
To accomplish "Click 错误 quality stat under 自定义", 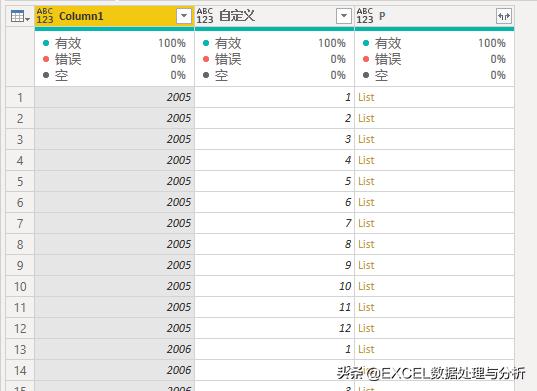I will click(274, 59).
